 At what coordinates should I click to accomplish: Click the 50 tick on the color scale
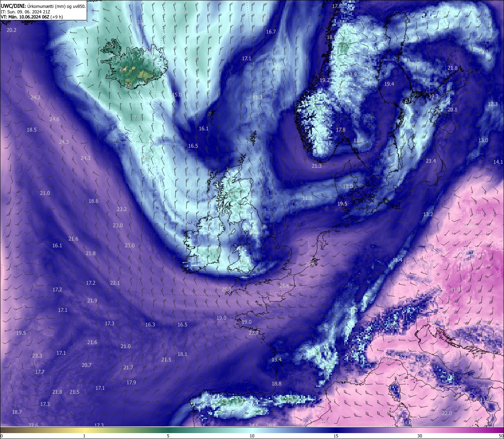501,436
